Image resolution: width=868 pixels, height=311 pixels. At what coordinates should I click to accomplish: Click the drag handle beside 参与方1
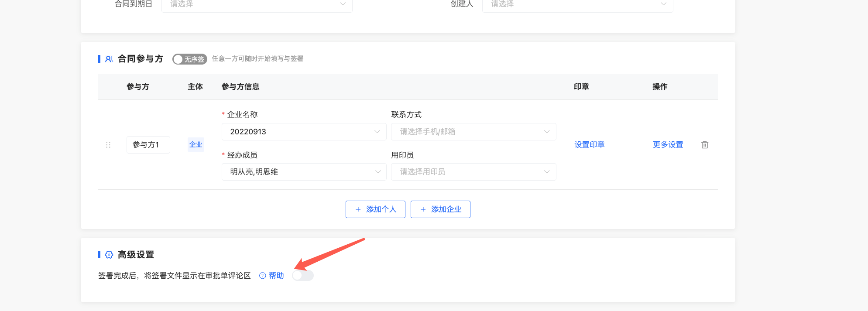(x=108, y=145)
